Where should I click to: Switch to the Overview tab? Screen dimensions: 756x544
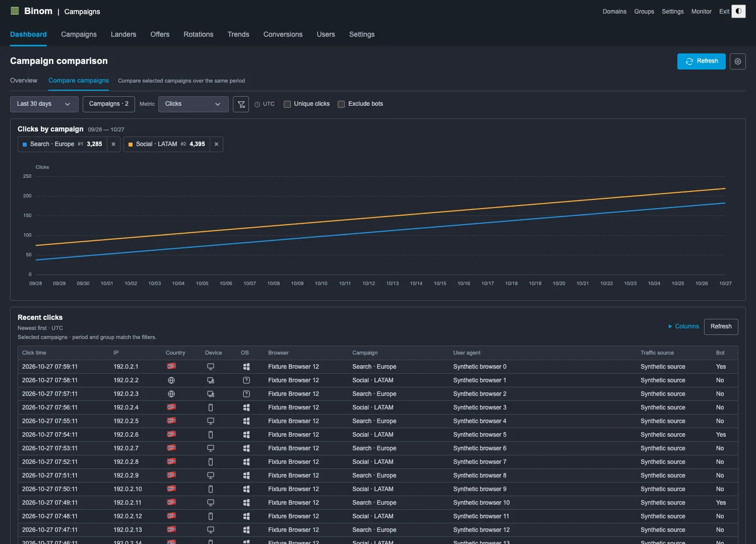[24, 81]
